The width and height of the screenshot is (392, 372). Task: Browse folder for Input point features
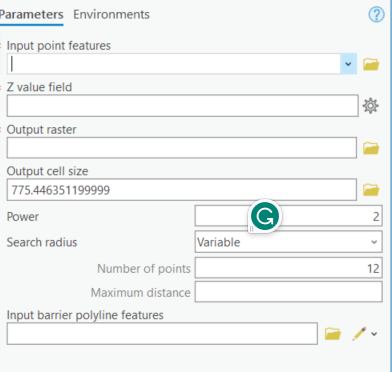[371, 64]
